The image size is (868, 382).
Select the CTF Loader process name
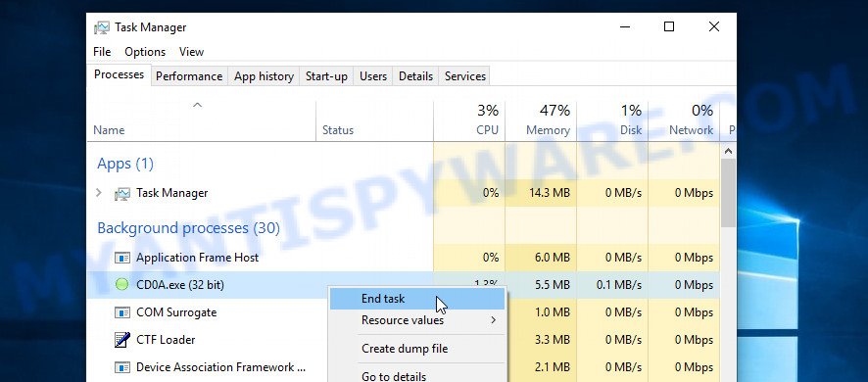166,339
